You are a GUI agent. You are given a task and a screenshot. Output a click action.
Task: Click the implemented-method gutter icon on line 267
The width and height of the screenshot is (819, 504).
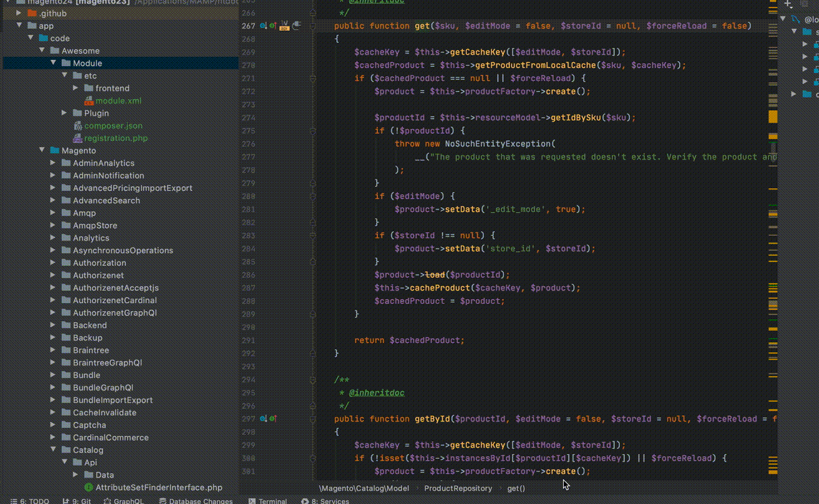(263, 26)
